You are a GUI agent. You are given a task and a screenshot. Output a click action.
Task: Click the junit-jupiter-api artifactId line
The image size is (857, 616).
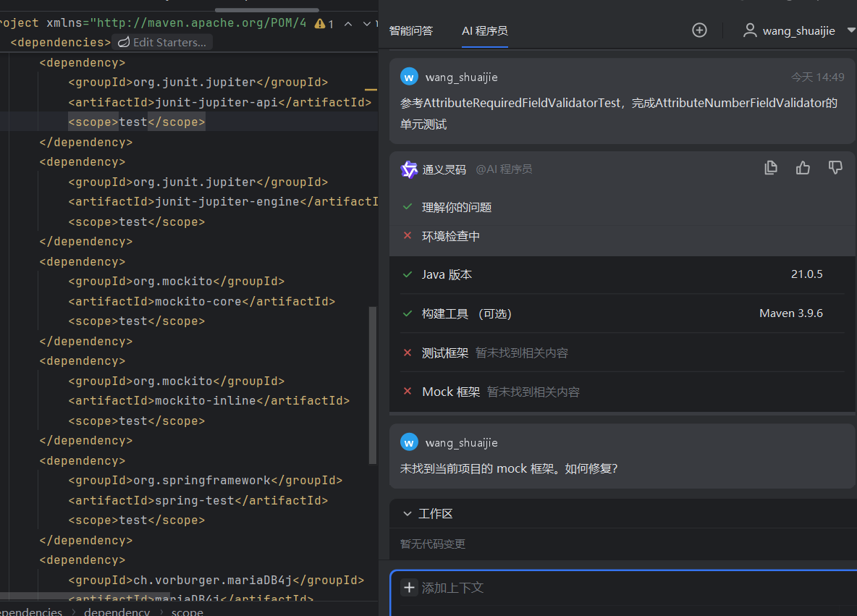click(220, 102)
